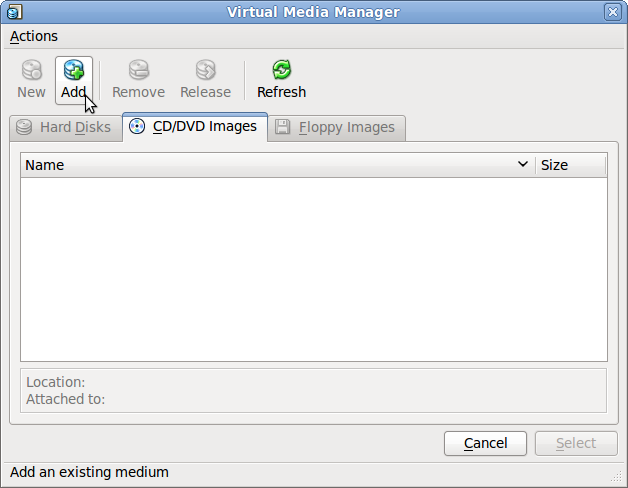
Task: Go to the Floppy Images tab
Action: 336,128
